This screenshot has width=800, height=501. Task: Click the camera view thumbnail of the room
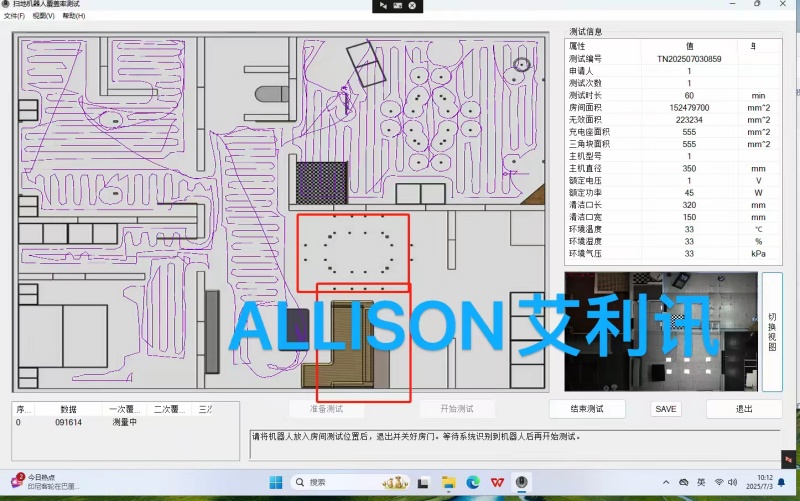(661, 332)
